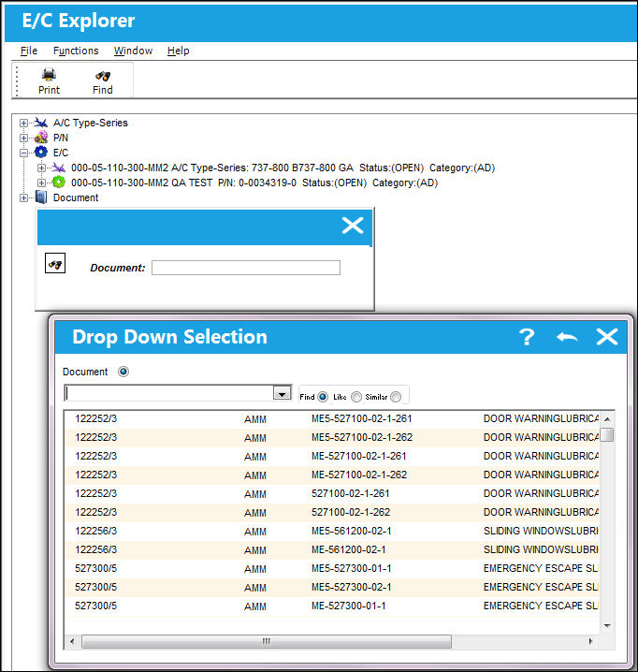
Task: Open the search combo box dropdown arrow
Action: point(282,393)
